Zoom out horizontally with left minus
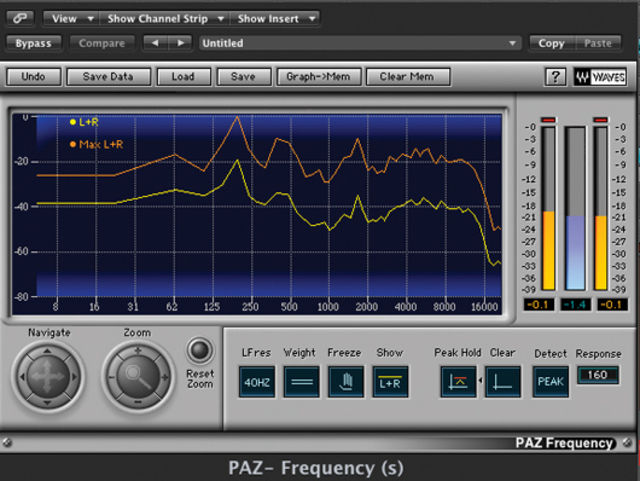 point(111,377)
